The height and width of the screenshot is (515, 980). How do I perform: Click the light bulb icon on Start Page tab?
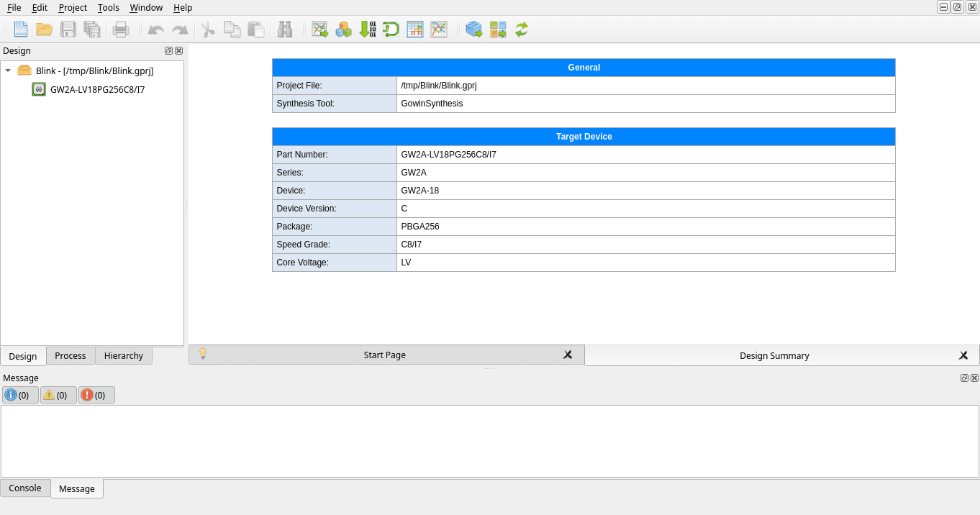click(x=203, y=354)
